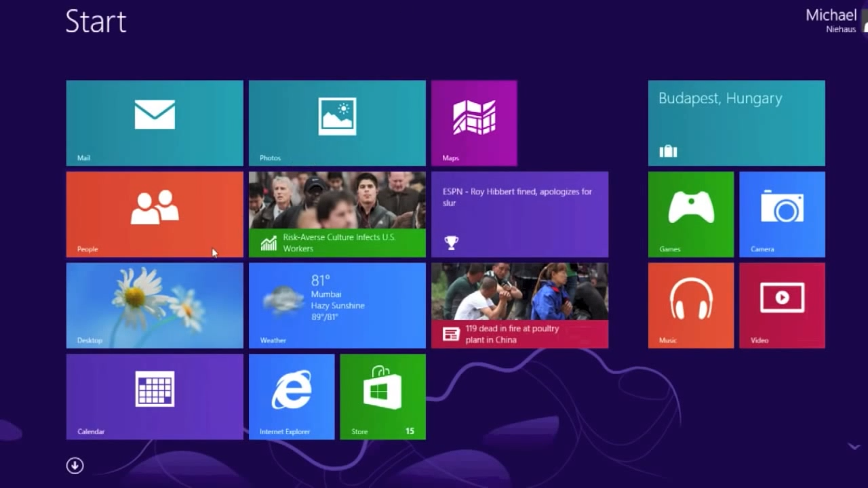Click the Start heading text

pos(96,22)
